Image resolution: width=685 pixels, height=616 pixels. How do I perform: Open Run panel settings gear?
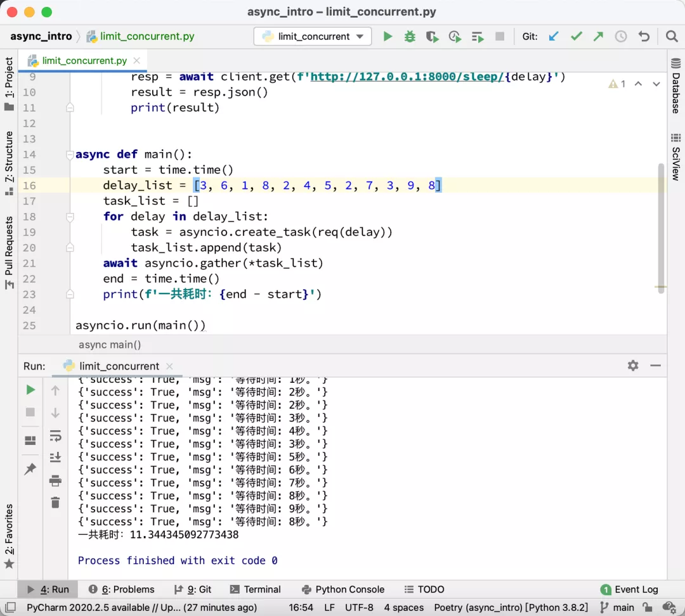[632, 366]
